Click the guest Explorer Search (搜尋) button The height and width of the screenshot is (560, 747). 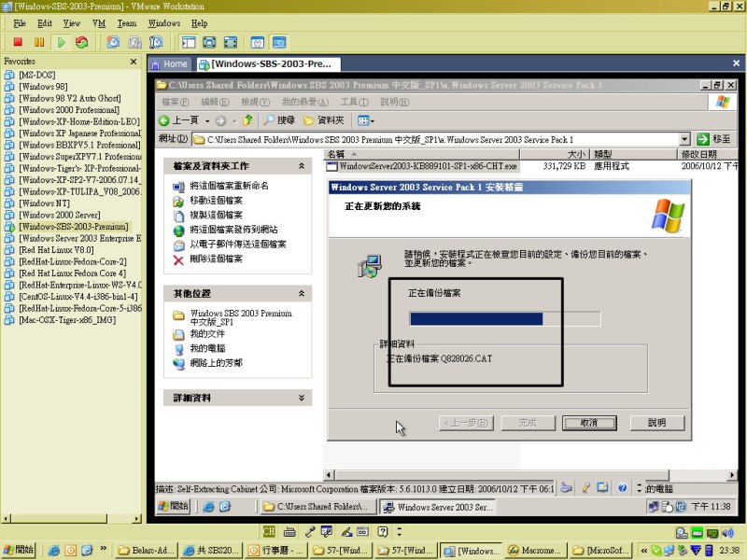pos(280,120)
